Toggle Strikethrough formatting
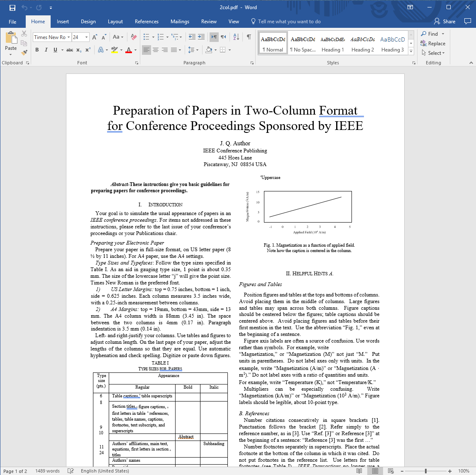The image size is (476, 475). point(70,50)
